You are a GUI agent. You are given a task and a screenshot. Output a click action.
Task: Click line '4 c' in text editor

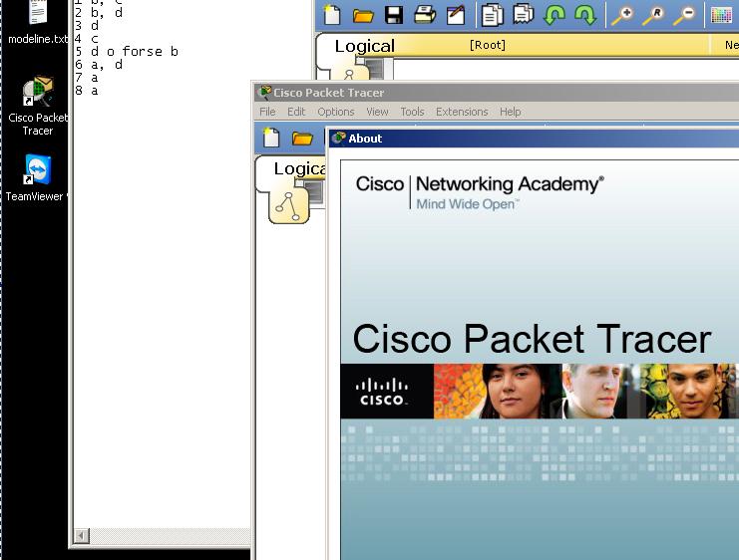[x=86, y=39]
